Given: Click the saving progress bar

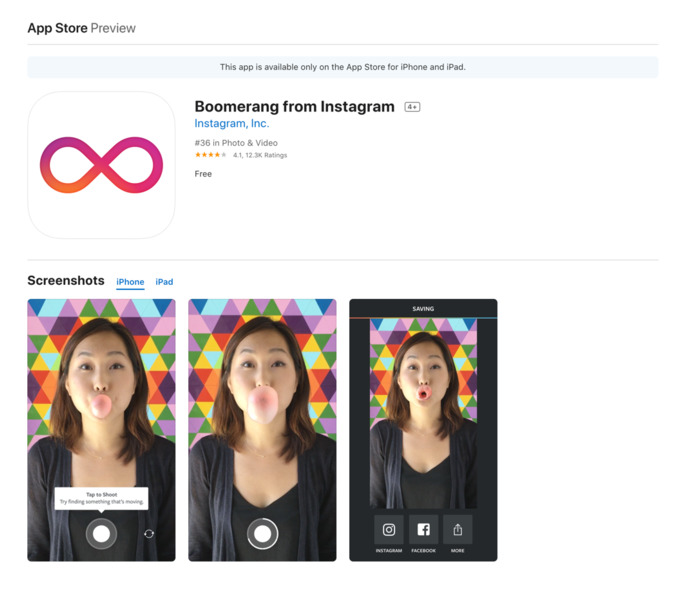Looking at the screenshot, I should pos(423,318).
